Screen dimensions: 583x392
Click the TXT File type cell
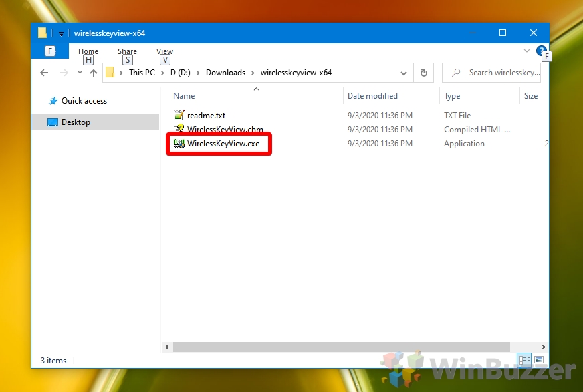coord(457,116)
